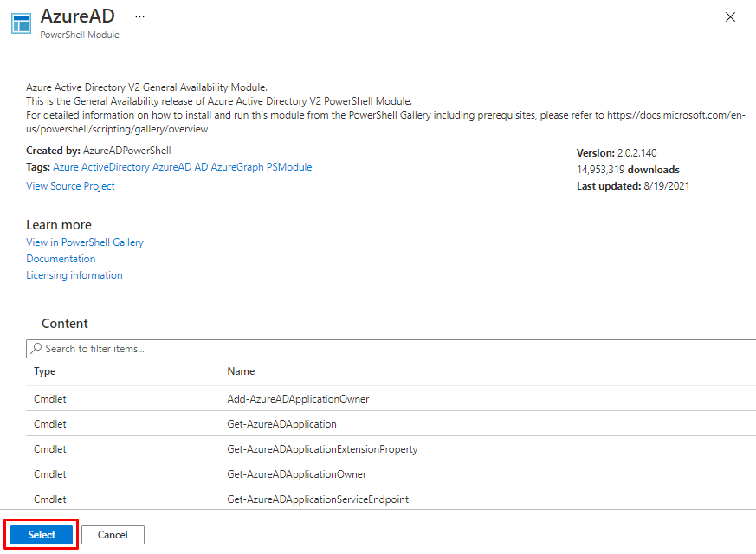Click the PSModule tag link
This screenshot has width=756, height=554.
tap(289, 167)
